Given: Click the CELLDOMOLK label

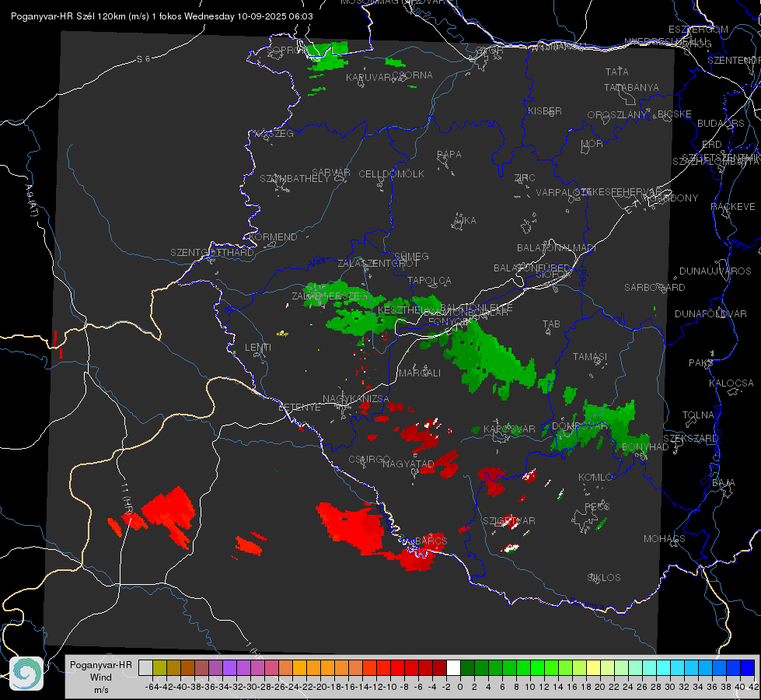Looking at the screenshot, I should pyautogui.click(x=392, y=174).
